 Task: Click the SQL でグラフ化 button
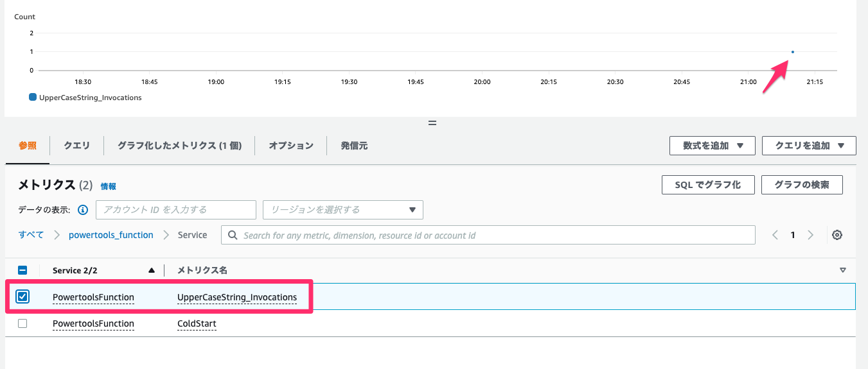(x=707, y=185)
